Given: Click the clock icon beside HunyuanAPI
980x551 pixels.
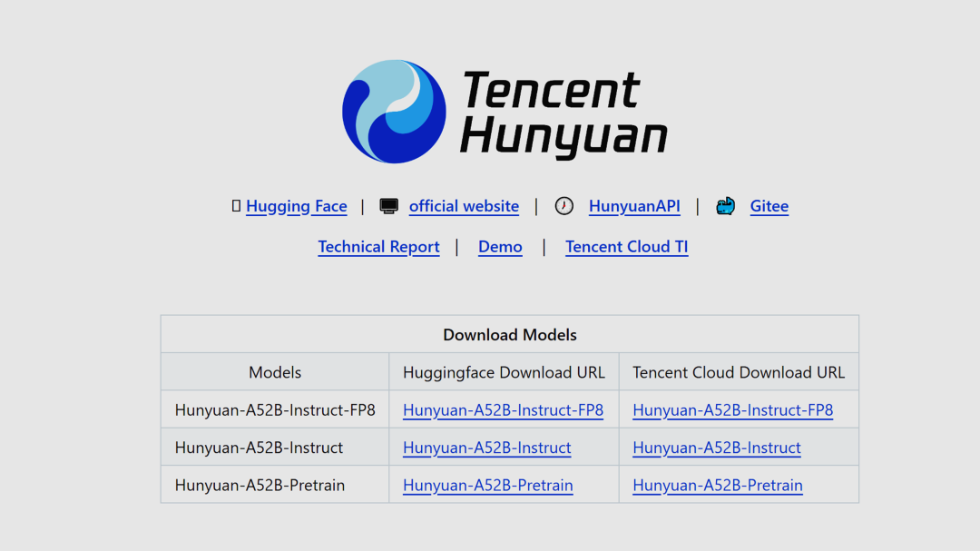Looking at the screenshot, I should (563, 206).
